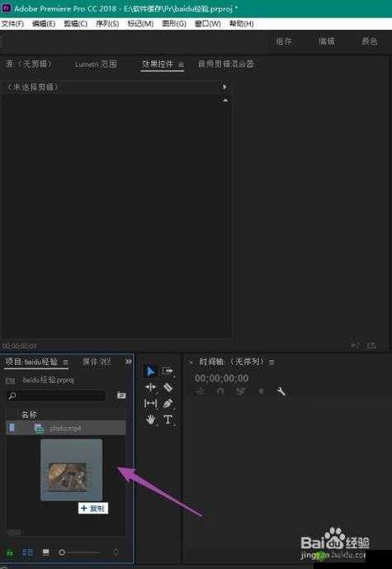Screen dimensions: 392x569
Task: Select the Type (T) tool
Action: 168,420
